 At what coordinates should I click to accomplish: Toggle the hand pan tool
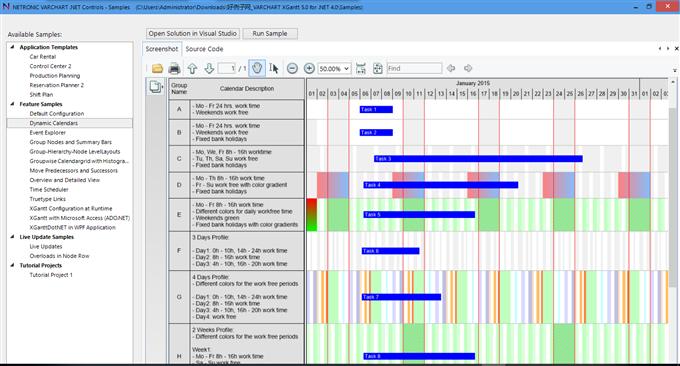click(257, 69)
